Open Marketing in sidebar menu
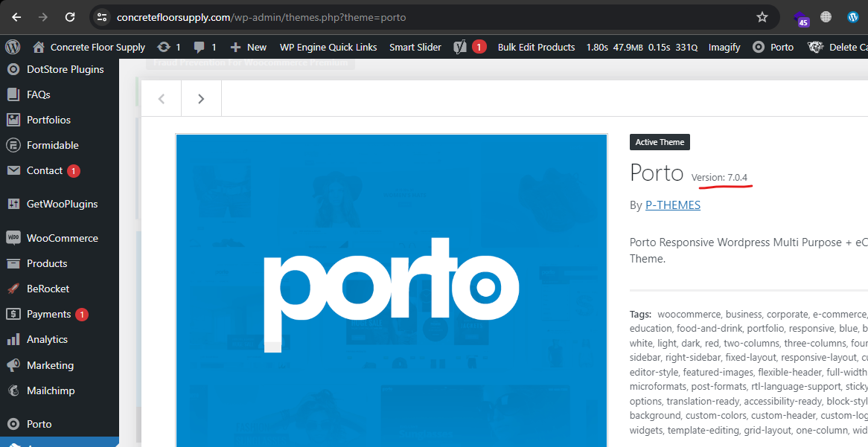Image resolution: width=868 pixels, height=447 pixels. 60,366
